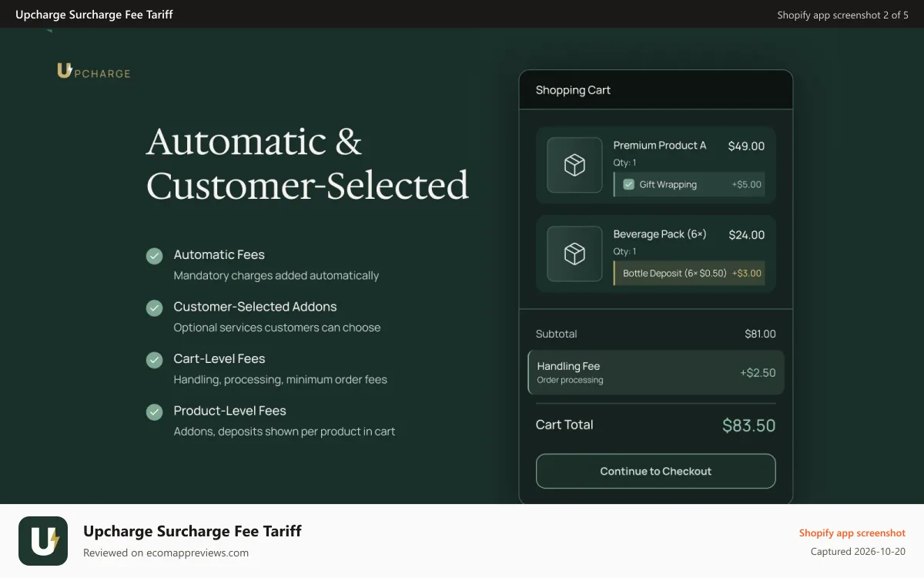
Task: Click the $83.50 cart total value
Action: [x=748, y=425]
